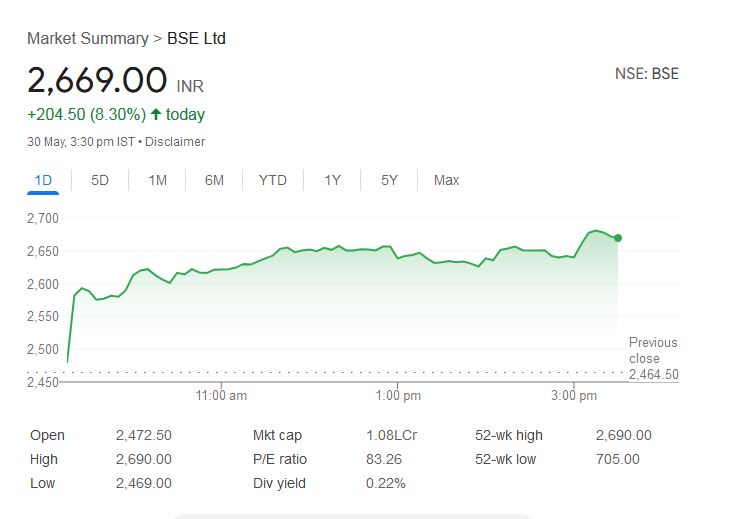Click the green end-of-line price dot
The width and height of the screenshot is (734, 519).
click(x=618, y=238)
